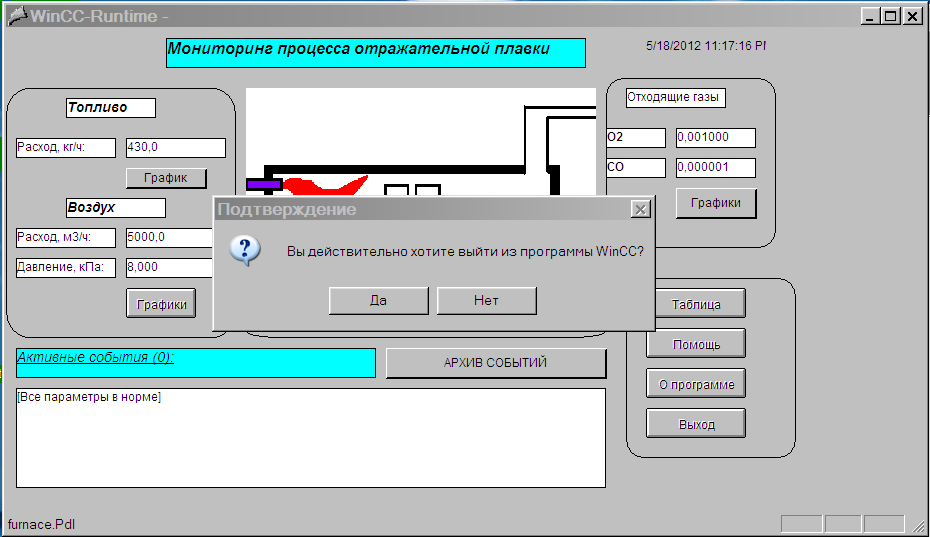Close the Подтверждение dialog via X
This screenshot has height=537, width=930.
(x=641, y=209)
